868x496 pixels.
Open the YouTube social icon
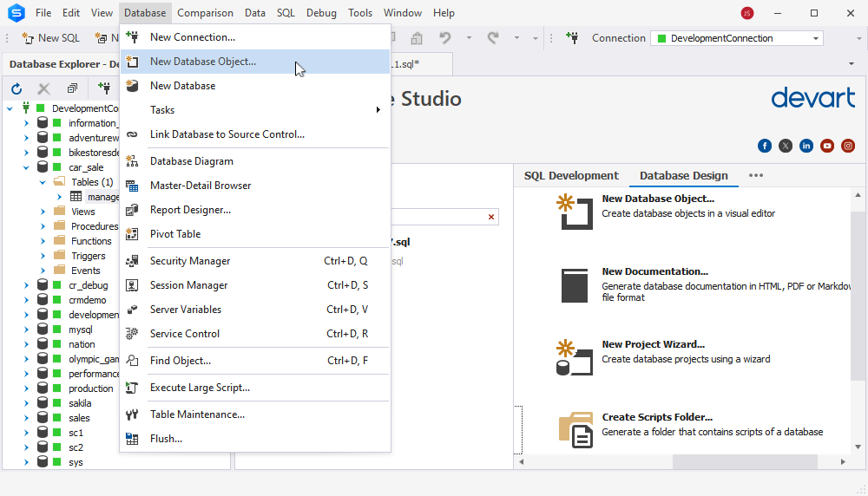(x=827, y=146)
